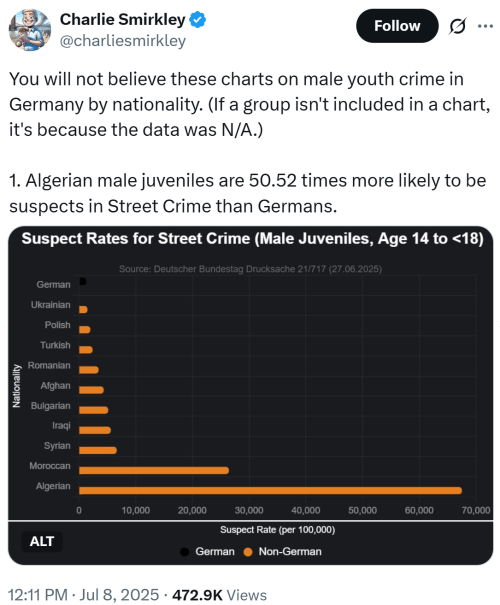Click the Charlie Smirkley display name
500x605 pixels.
tap(123, 19)
